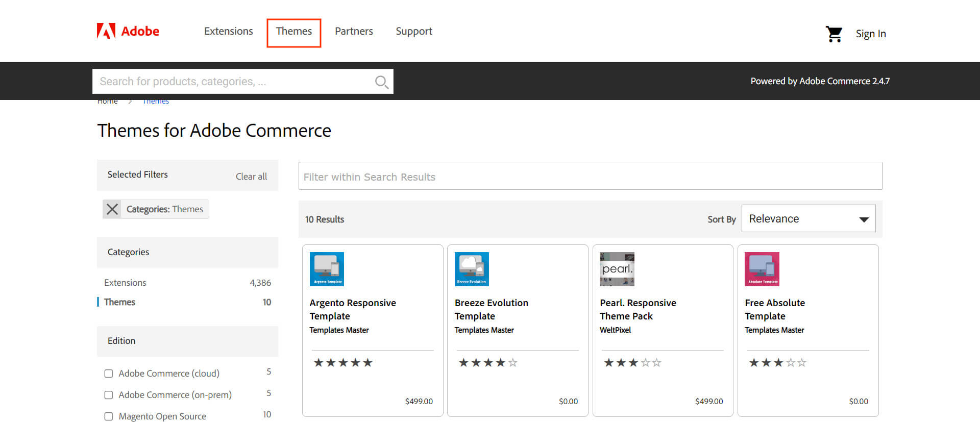Open Breeze Evolution Template title

pos(492,309)
